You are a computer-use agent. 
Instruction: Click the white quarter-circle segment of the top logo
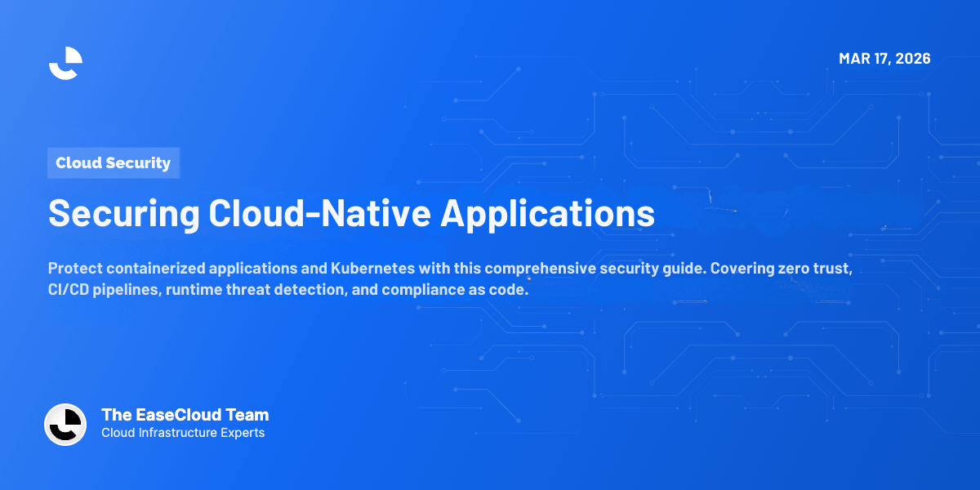click(73, 56)
